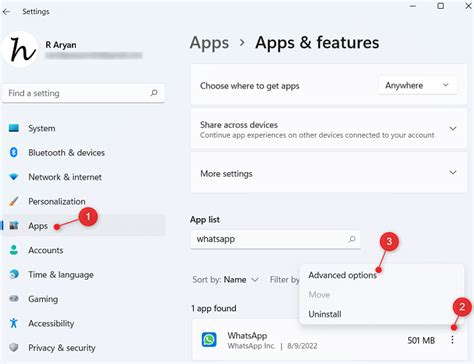Click the Time & language globe icon
Screen dimensions: 474x364
tap(14, 274)
